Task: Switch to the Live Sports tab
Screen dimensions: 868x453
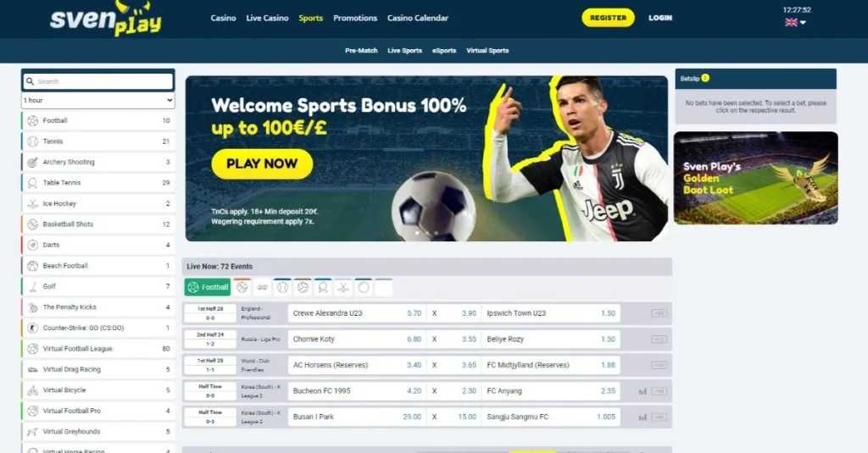Action: (404, 50)
